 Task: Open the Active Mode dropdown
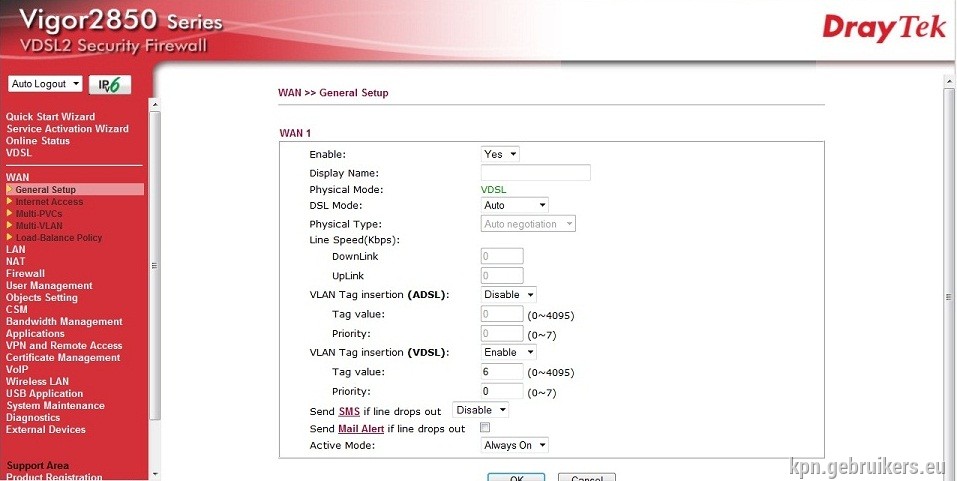pos(515,445)
